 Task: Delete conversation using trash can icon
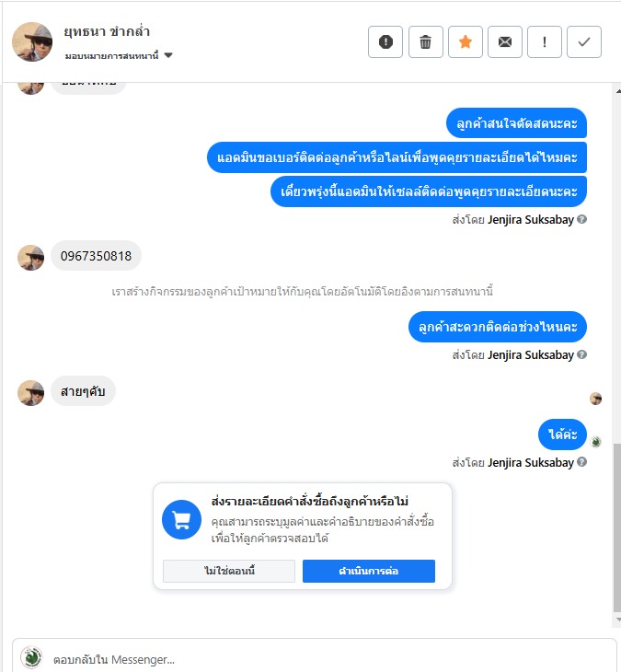coord(425,42)
